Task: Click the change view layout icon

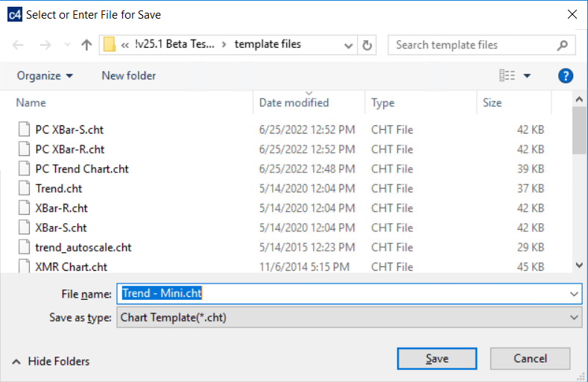Action: click(x=508, y=75)
